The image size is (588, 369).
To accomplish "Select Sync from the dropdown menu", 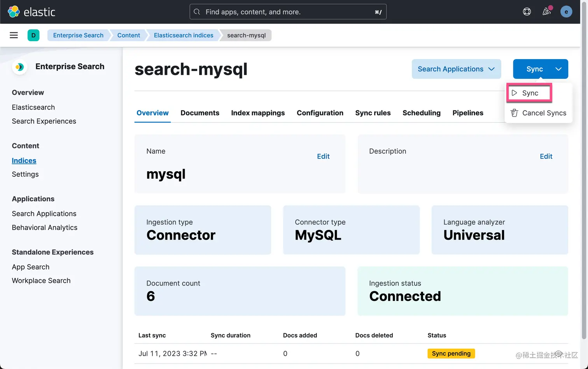I will coord(529,93).
